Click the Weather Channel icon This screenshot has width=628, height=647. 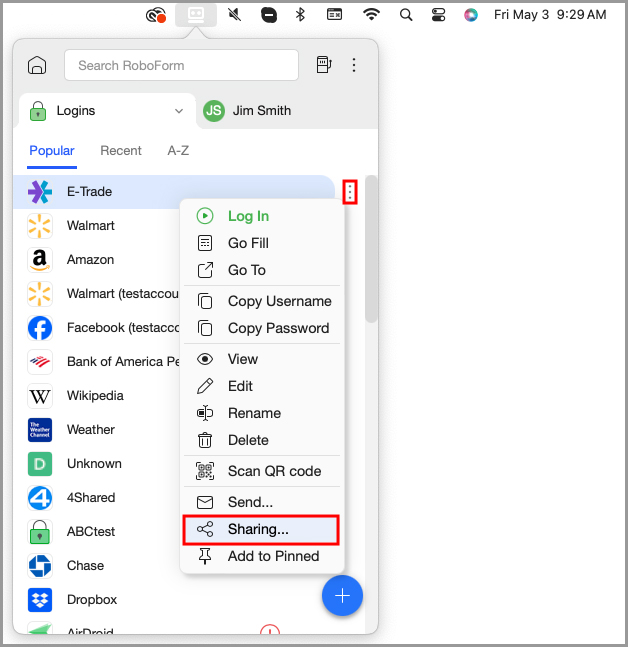click(40, 430)
